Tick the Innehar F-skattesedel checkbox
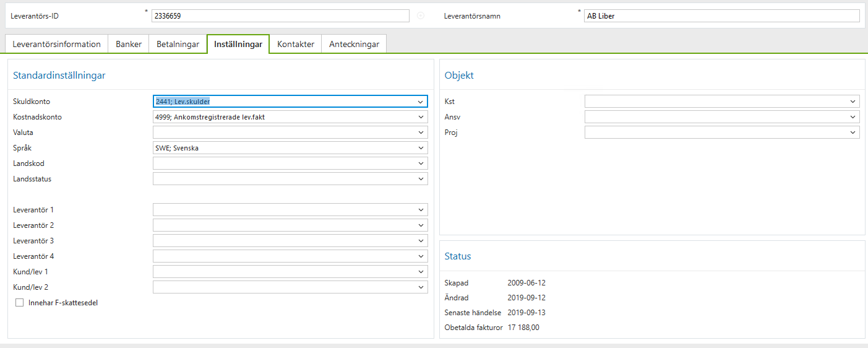The width and height of the screenshot is (868, 348). [20, 303]
